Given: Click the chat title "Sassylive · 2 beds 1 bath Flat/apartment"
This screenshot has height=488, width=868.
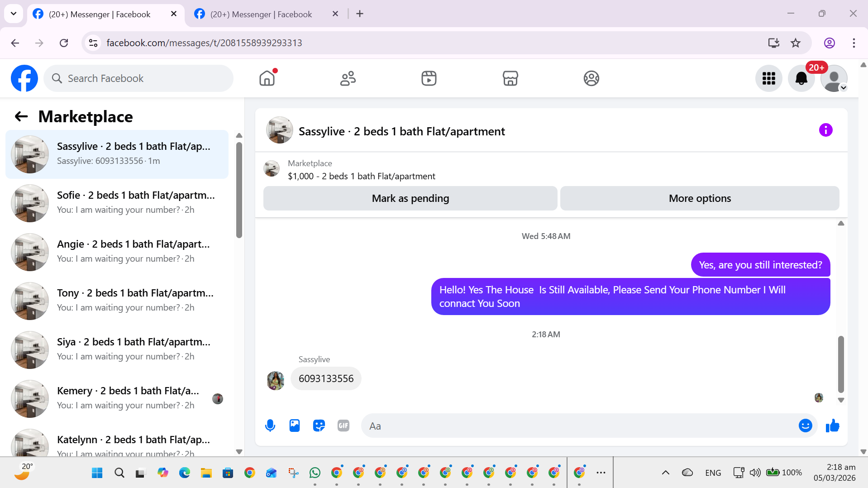Looking at the screenshot, I should pos(402,131).
